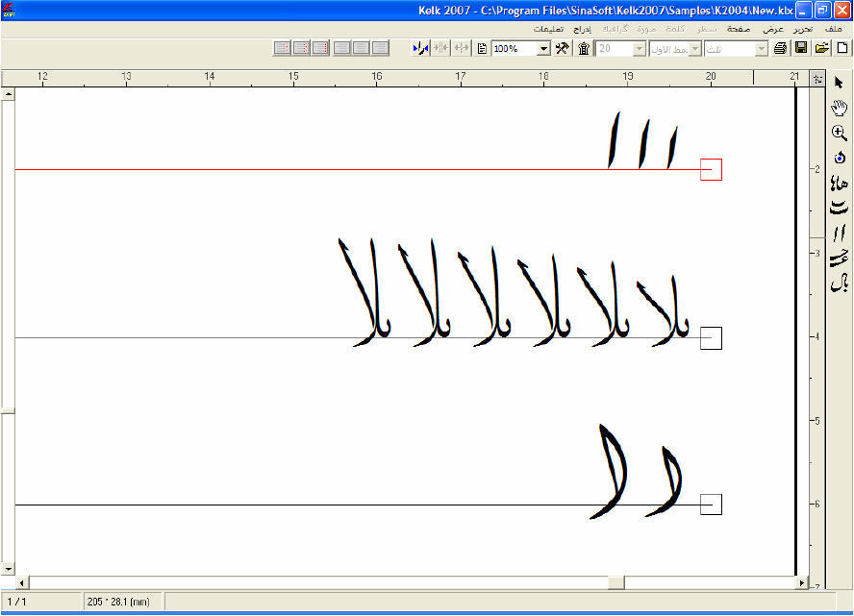Viewport: 854px width, 616px height.
Task: Select the magnifier zoom tool
Action: click(x=839, y=130)
